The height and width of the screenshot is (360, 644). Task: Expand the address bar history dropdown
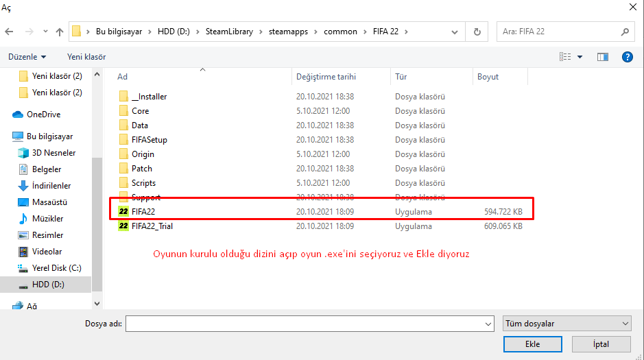[454, 32]
